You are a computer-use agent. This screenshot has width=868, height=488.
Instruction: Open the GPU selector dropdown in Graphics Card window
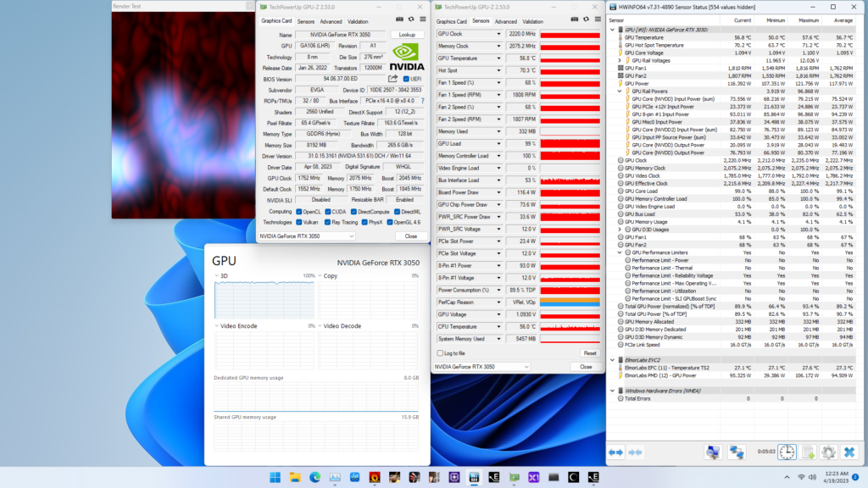[x=307, y=236]
